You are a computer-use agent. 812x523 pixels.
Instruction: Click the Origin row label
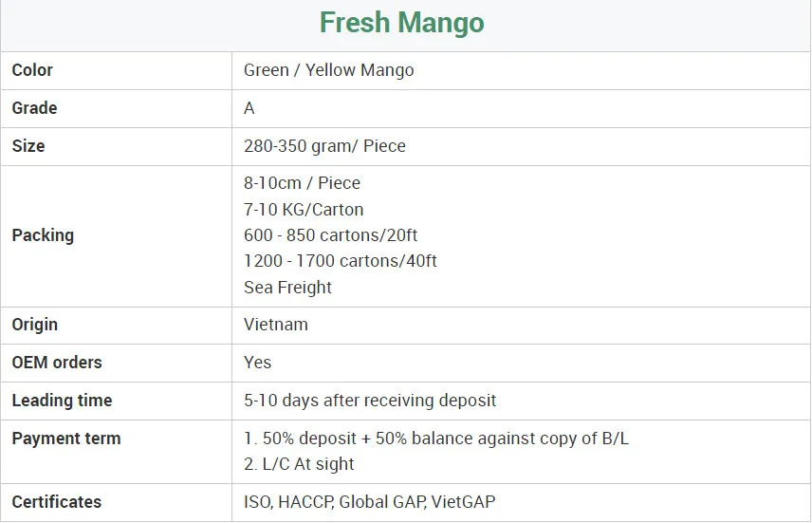(35, 325)
